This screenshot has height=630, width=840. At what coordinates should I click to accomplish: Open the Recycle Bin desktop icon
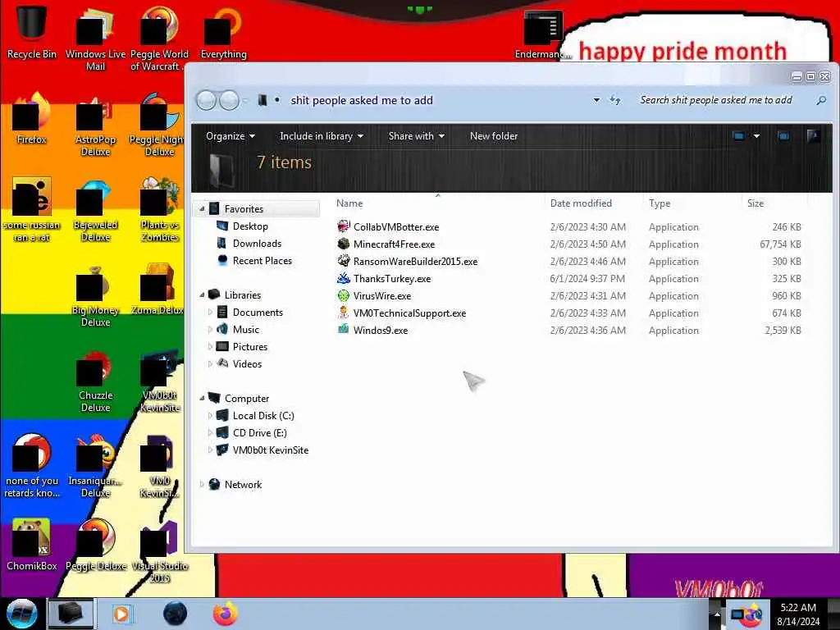[31, 31]
